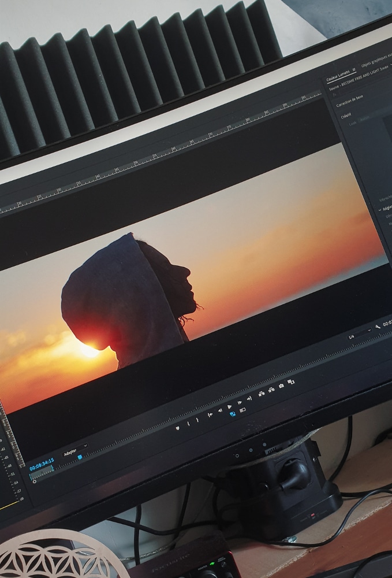Collapse the Créatif section

[x=346, y=116]
